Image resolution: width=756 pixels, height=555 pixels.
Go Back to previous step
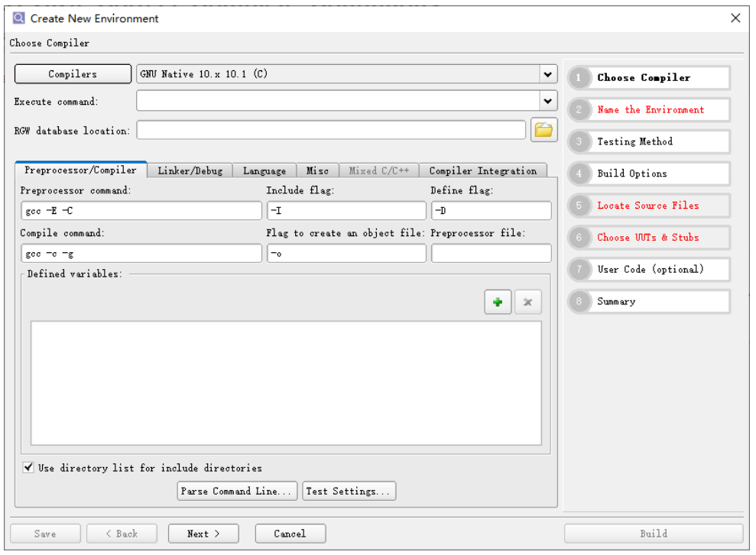tap(122, 534)
